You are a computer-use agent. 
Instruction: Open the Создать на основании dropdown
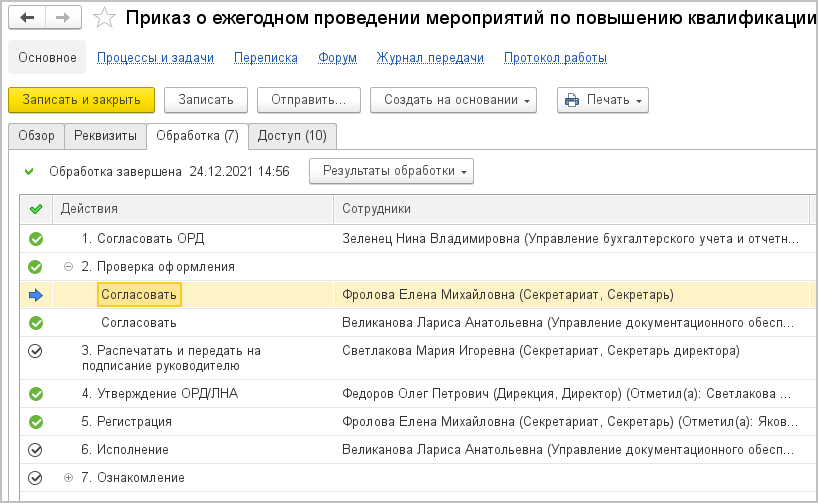[453, 100]
